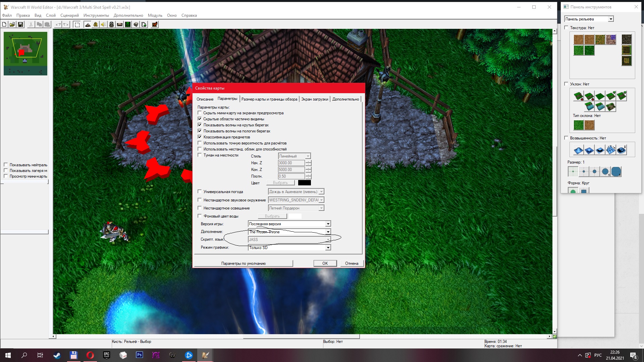Enable the Туман на местности checkbox
644x362 pixels.
click(200, 155)
